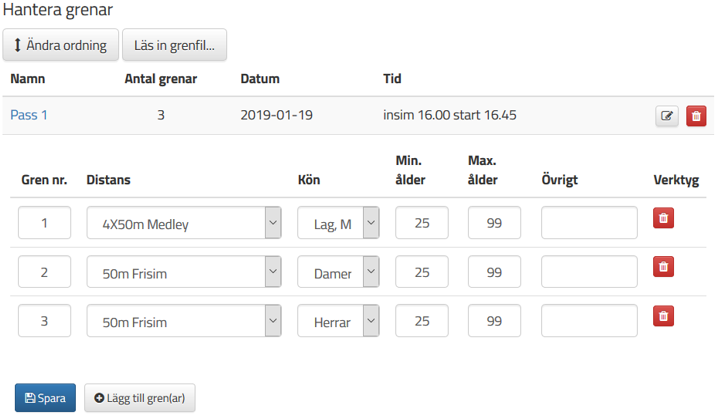
Task: Open the Damer gender dropdown
Action: 338,272
